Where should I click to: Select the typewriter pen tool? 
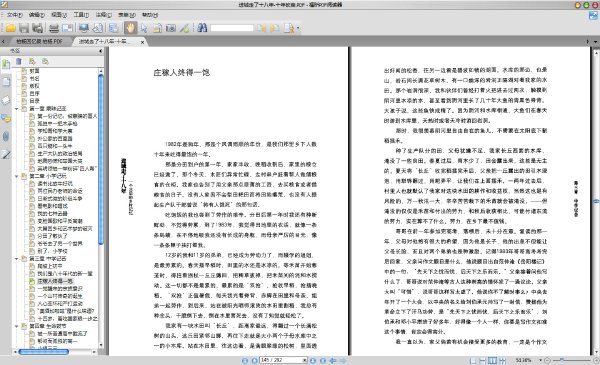click(x=184, y=28)
